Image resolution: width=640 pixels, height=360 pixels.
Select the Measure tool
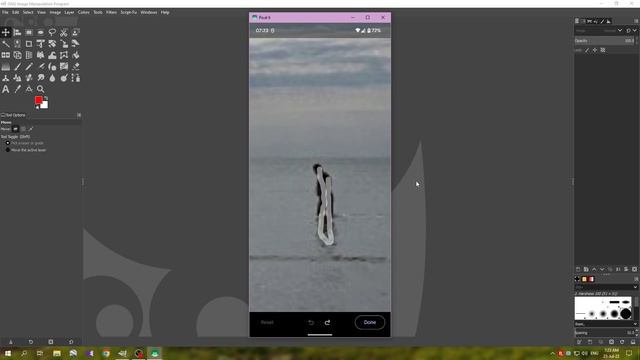[x=29, y=89]
